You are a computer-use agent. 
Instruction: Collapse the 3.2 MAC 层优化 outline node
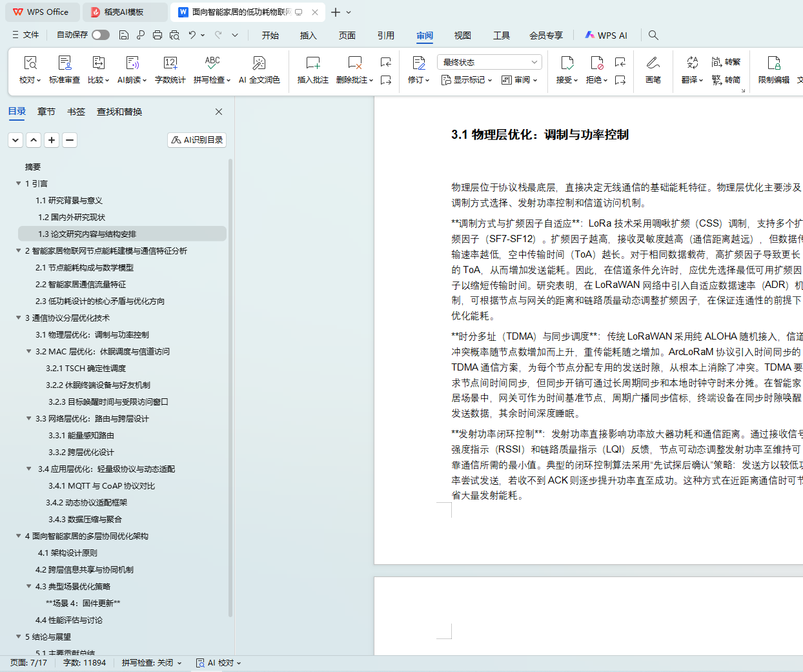29,352
